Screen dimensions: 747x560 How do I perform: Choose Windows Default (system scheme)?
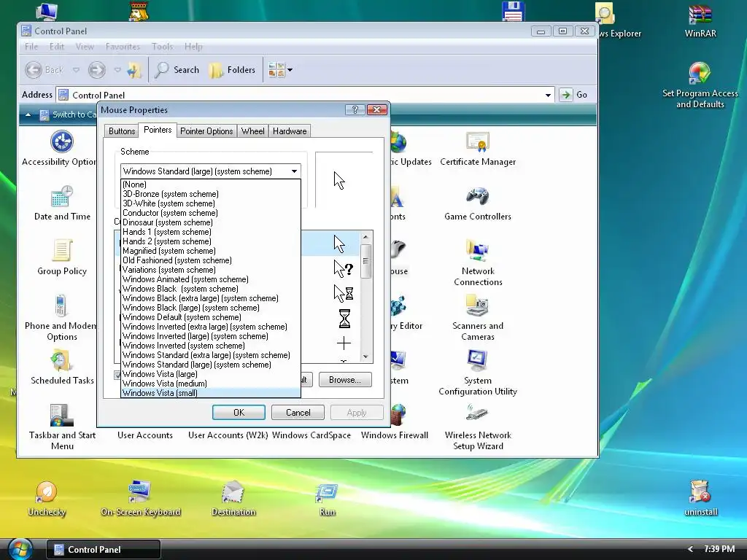[x=211, y=317]
